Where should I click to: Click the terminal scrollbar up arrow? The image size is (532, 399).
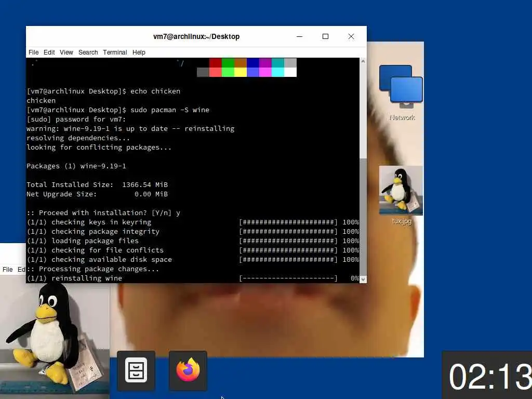pos(363,61)
